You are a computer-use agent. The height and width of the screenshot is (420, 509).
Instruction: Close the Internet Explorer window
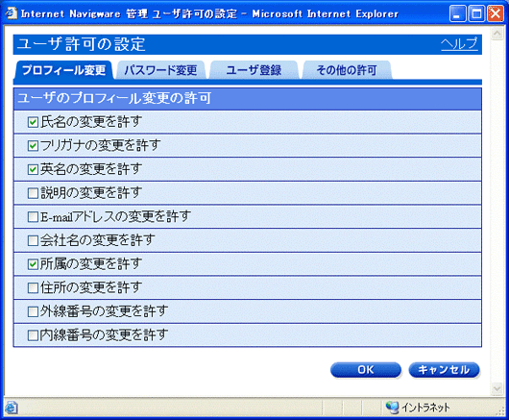tap(496, 14)
